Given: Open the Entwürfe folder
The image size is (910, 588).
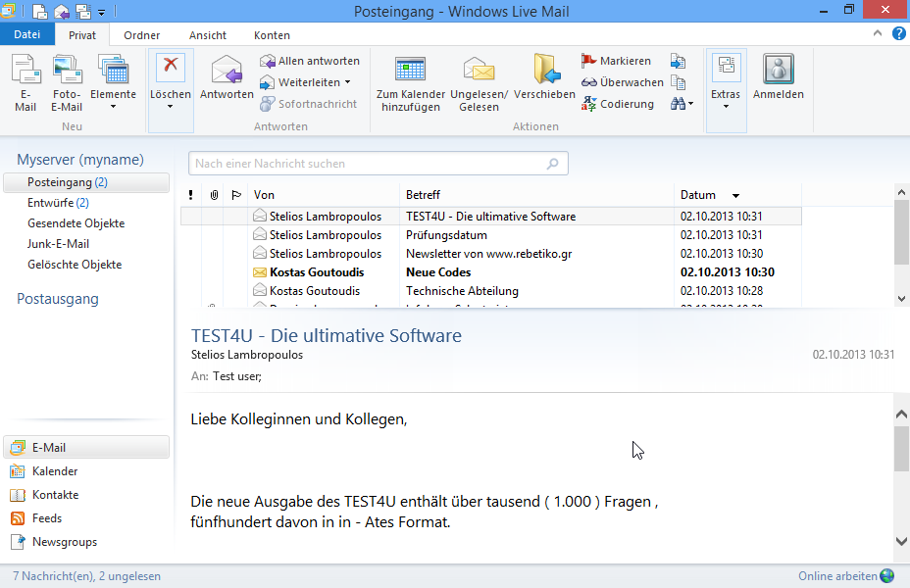Looking at the screenshot, I should coord(58,203).
